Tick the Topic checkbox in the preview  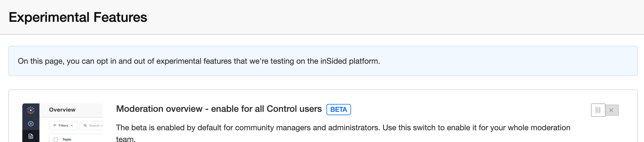click(56, 139)
